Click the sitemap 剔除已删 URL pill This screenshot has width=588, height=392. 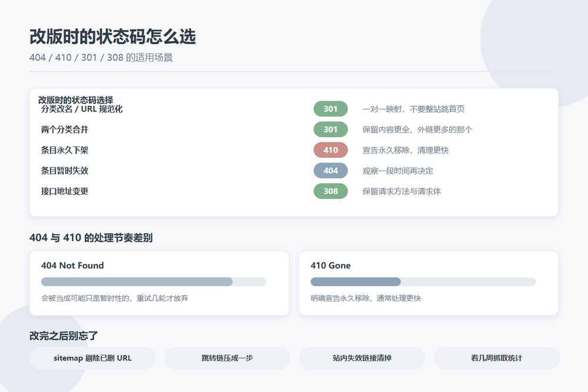(x=93, y=358)
